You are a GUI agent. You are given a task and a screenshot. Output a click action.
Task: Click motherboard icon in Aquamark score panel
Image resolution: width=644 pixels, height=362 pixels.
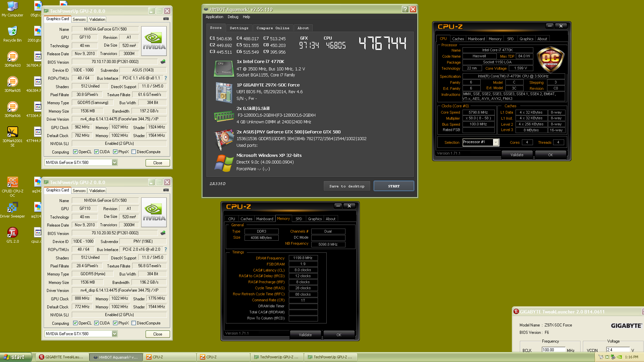coord(224,92)
